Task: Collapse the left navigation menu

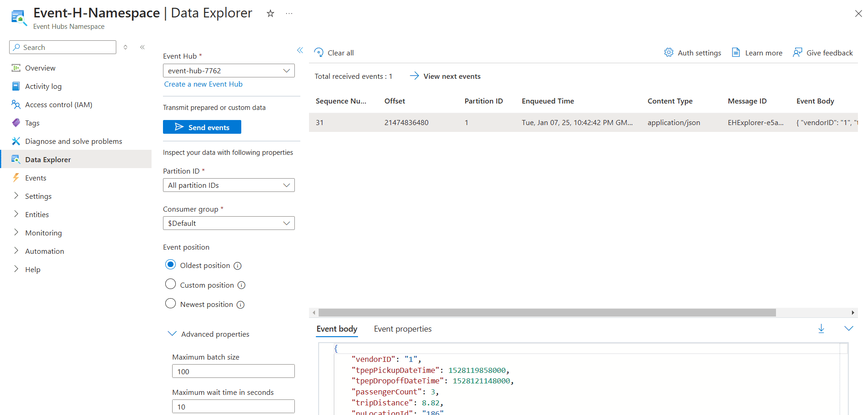Action: (x=142, y=47)
